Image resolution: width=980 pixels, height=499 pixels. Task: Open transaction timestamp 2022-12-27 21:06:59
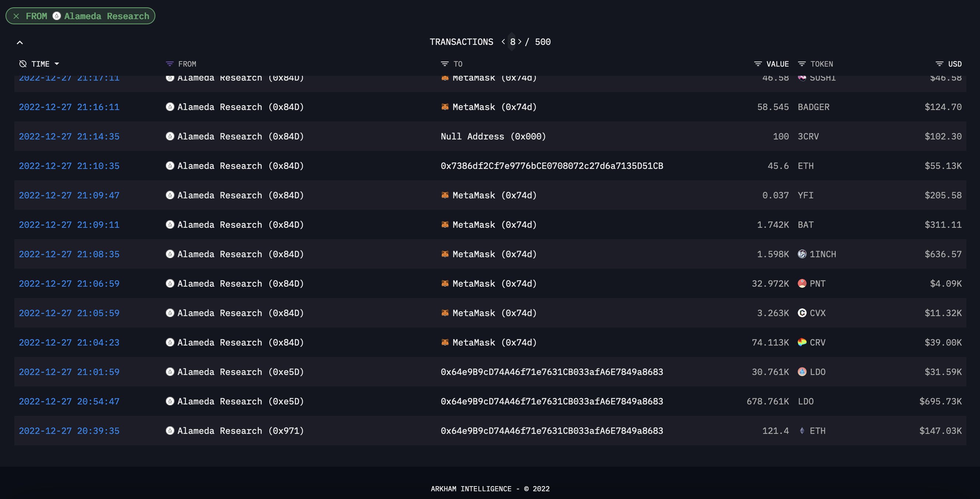pyautogui.click(x=69, y=284)
